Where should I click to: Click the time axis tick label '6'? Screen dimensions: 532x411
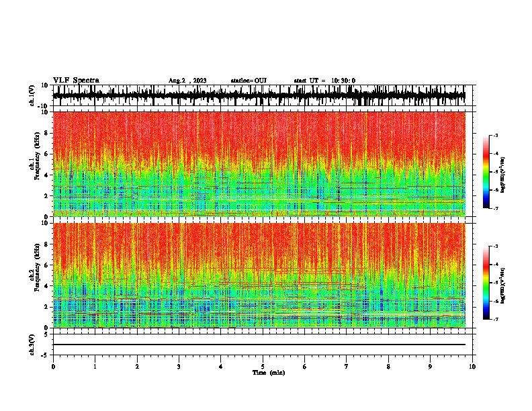[x=305, y=367]
